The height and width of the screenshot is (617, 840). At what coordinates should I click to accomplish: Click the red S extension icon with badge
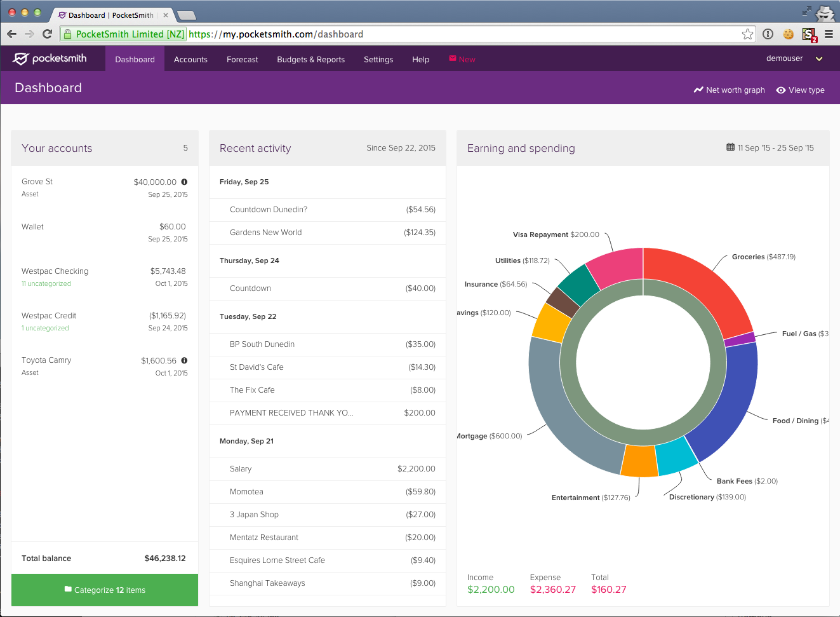click(809, 35)
